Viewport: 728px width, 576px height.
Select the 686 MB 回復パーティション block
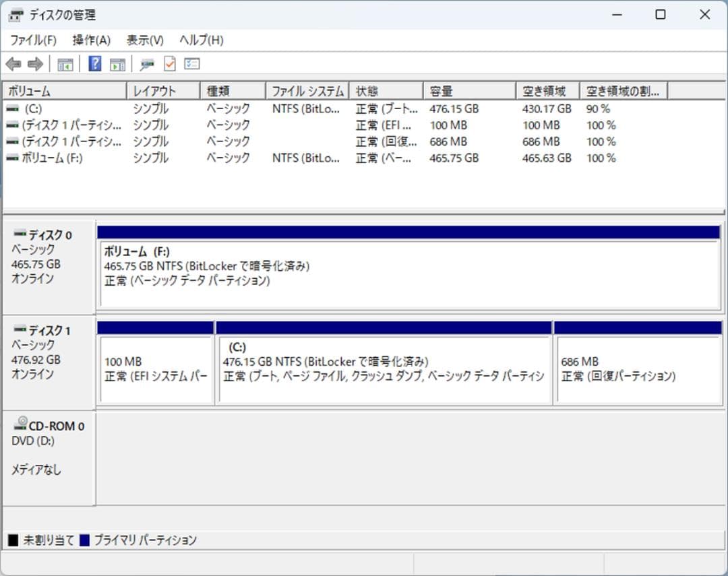637,367
